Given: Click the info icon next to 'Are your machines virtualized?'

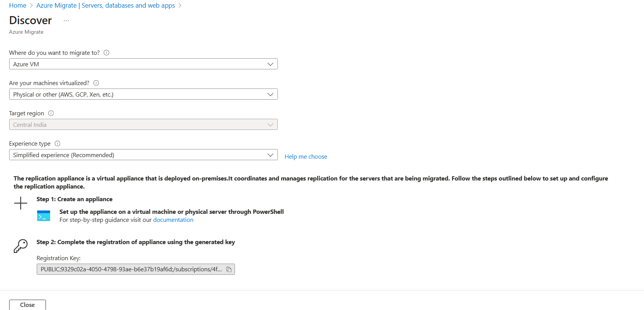Looking at the screenshot, I should [96, 83].
